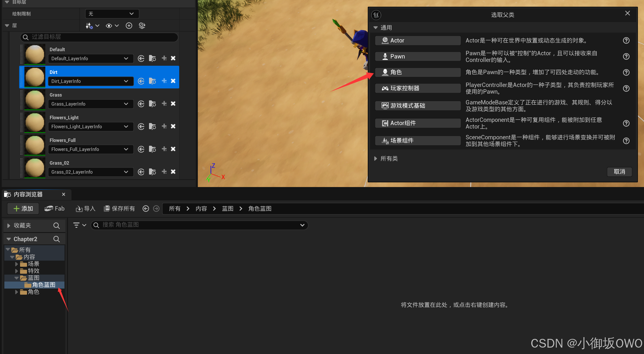Remove the Grass_02 layer with its X icon
This screenshot has height=354, width=644.
click(173, 172)
